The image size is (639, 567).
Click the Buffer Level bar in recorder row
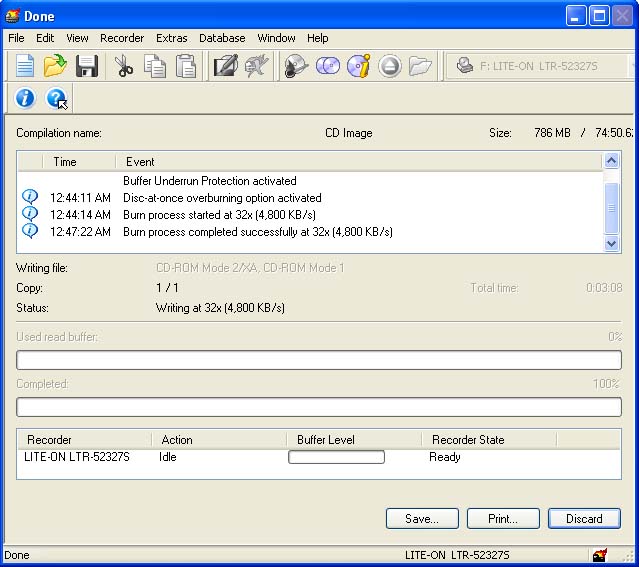click(336, 457)
